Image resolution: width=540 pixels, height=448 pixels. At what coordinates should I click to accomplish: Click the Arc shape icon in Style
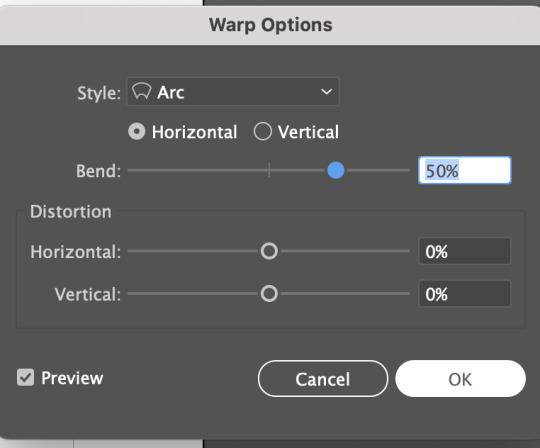(x=142, y=91)
